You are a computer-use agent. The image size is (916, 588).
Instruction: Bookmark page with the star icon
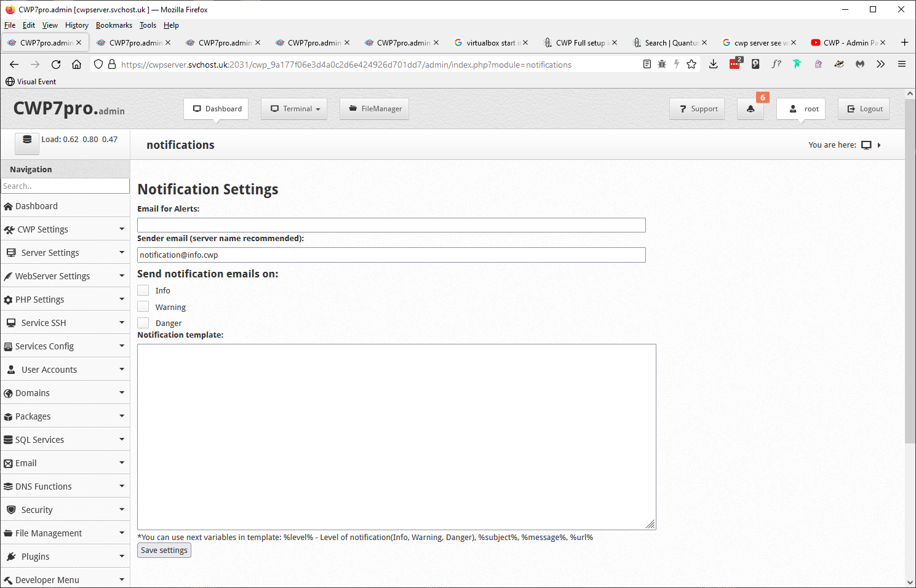click(x=691, y=64)
